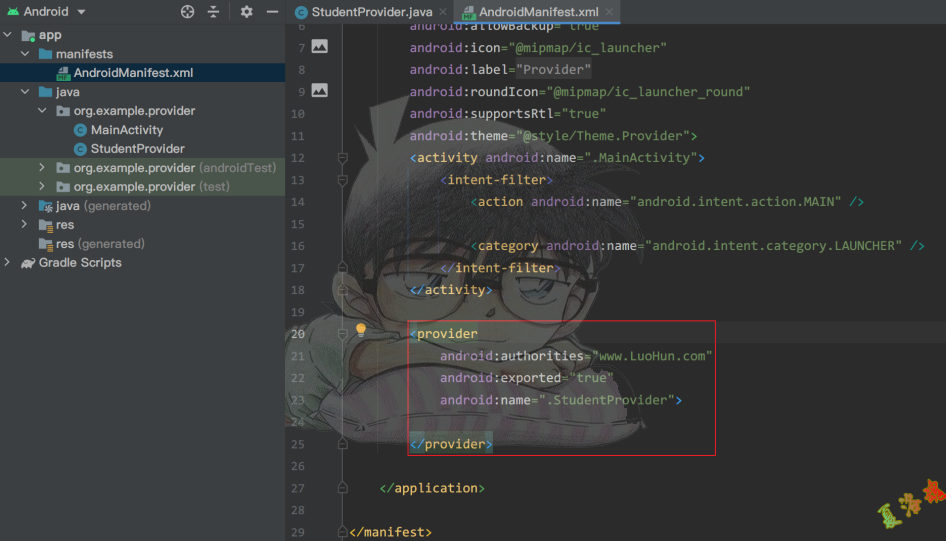
Task: Close the StudentProvider.java tab
Action: 443,12
